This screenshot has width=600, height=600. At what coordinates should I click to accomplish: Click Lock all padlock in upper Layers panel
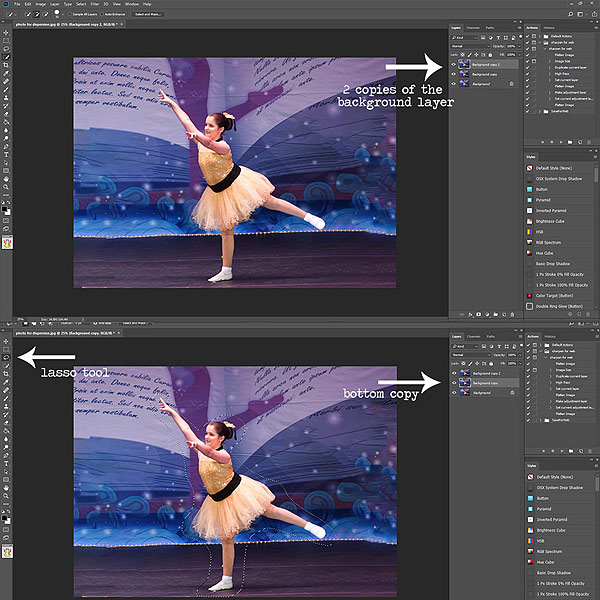click(x=491, y=55)
